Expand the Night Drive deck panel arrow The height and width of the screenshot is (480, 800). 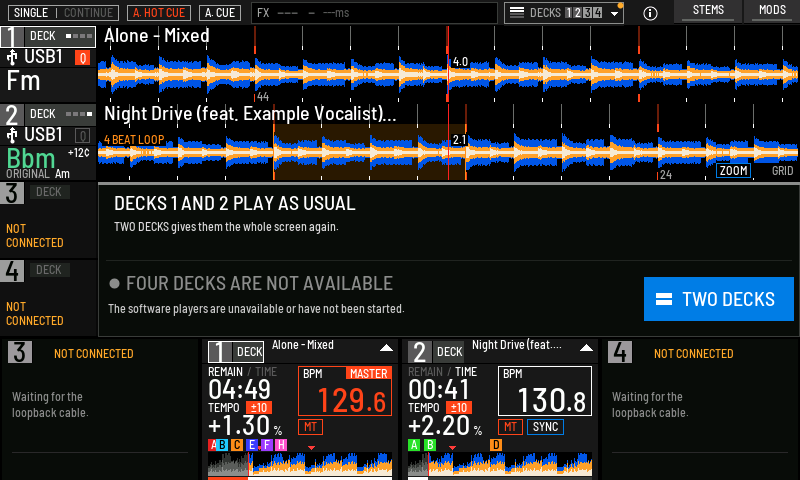click(x=586, y=348)
